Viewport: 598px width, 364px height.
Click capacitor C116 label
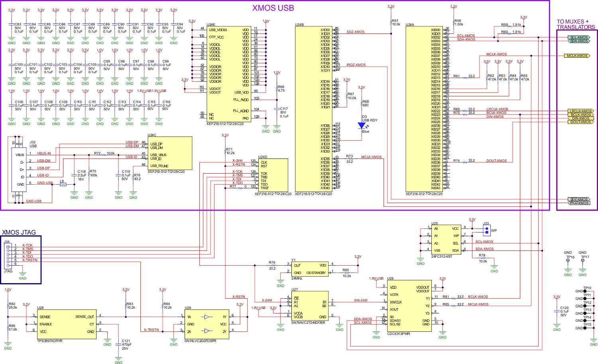tap(166, 105)
